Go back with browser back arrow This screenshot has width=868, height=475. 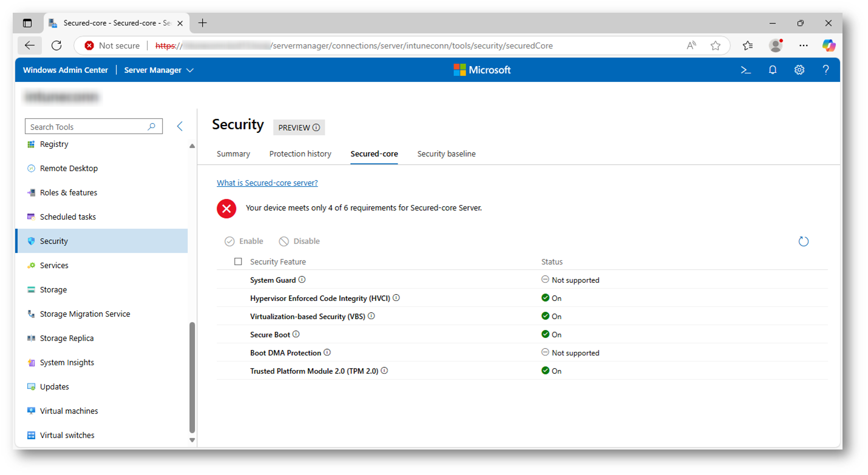[29, 45]
